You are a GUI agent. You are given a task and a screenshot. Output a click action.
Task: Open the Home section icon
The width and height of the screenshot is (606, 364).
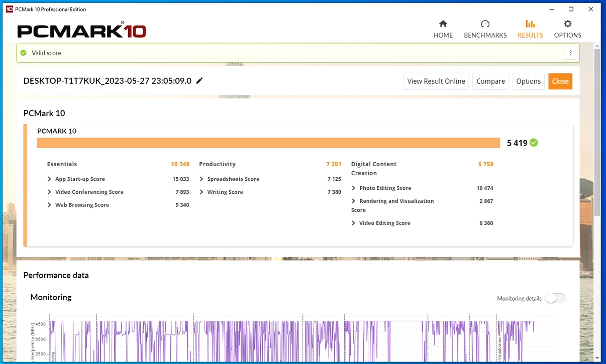[x=443, y=24]
